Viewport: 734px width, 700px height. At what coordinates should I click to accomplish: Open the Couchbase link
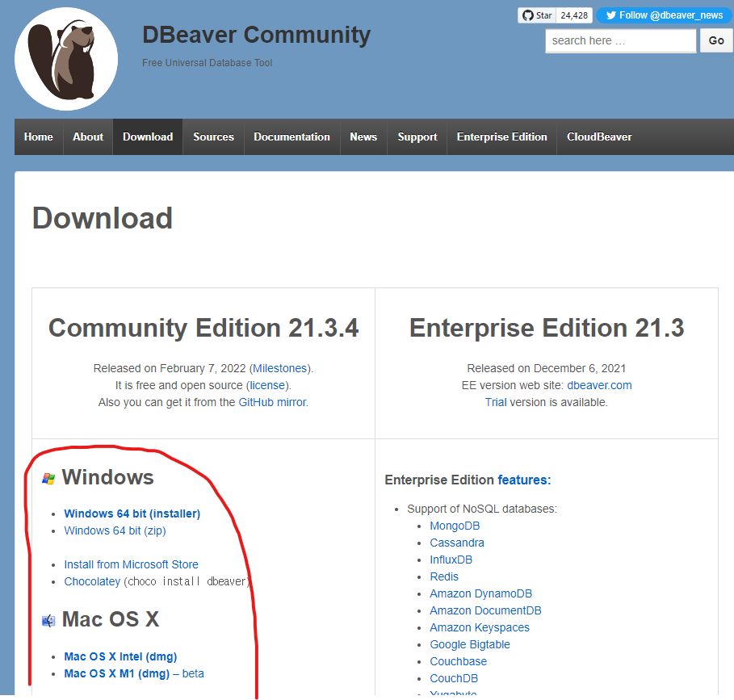pos(459,661)
